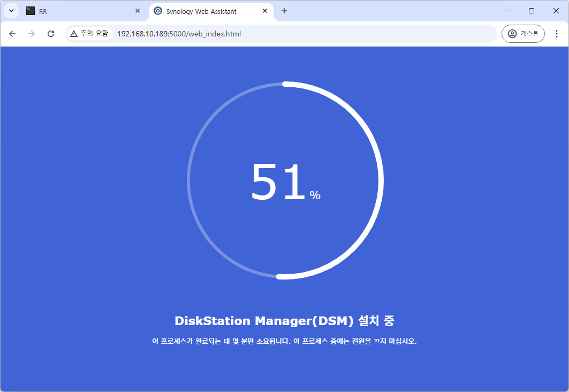Viewport: 569px width, 392px height.
Task: Close the browser window
Action: point(556,11)
